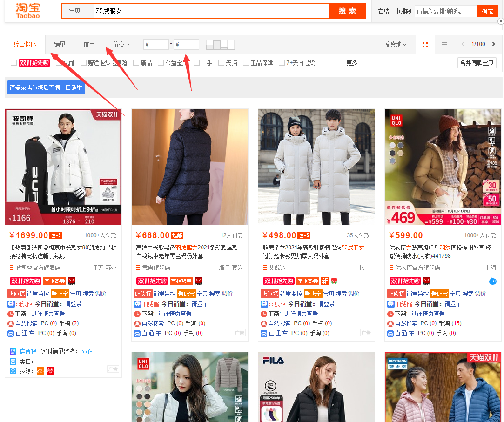Click 类 category icon on 波司登 card
Viewport: 504px width, 422px height.
pos(11,304)
